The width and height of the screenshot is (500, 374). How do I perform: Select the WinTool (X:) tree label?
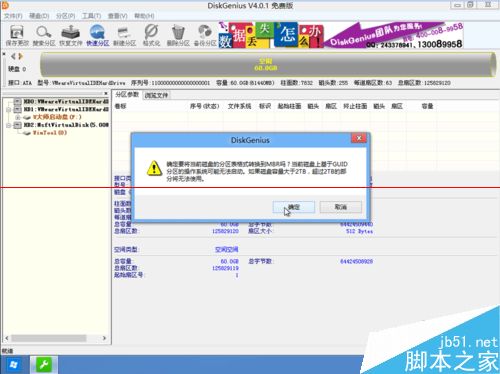(x=50, y=133)
